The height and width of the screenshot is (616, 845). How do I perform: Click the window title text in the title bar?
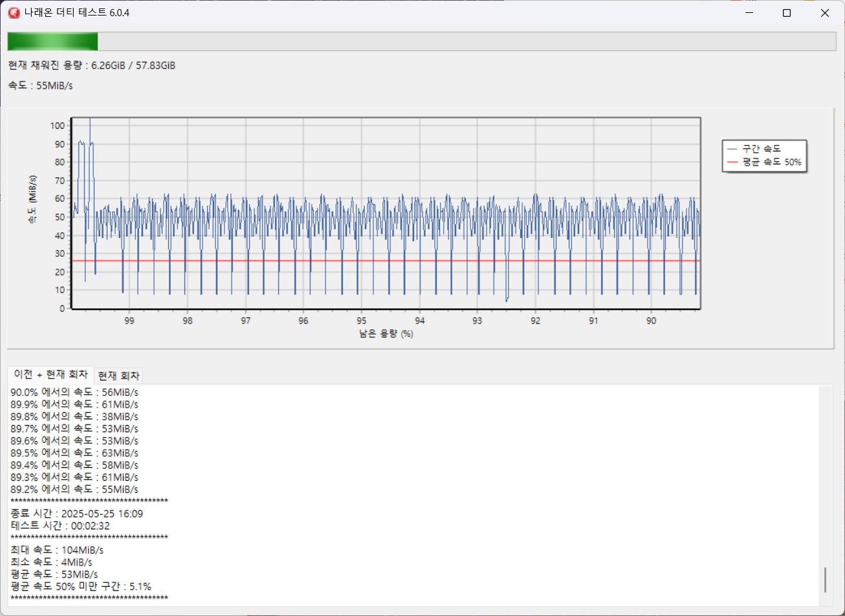coord(78,13)
